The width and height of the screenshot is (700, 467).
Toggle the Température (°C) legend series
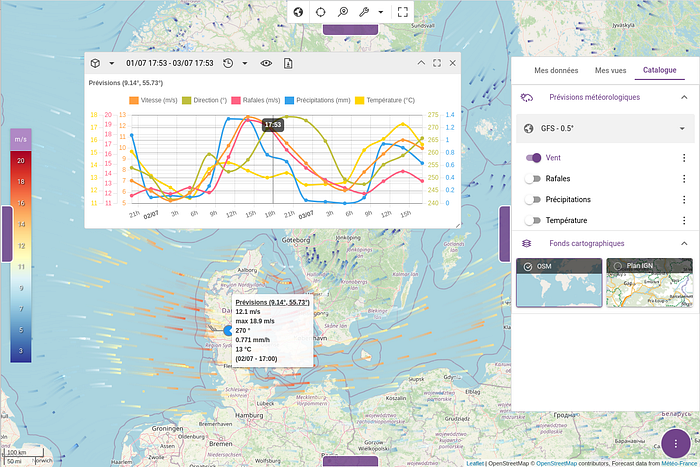pos(385,100)
